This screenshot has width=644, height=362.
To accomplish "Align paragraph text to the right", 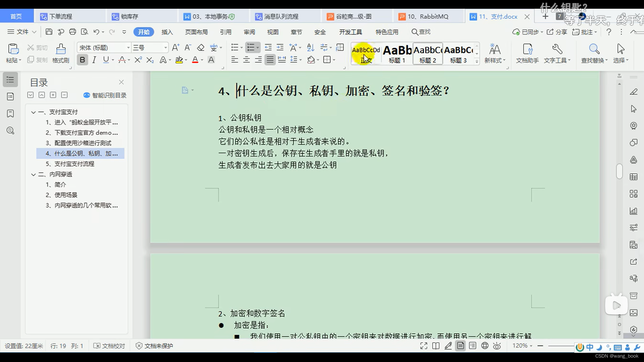I will [258, 60].
